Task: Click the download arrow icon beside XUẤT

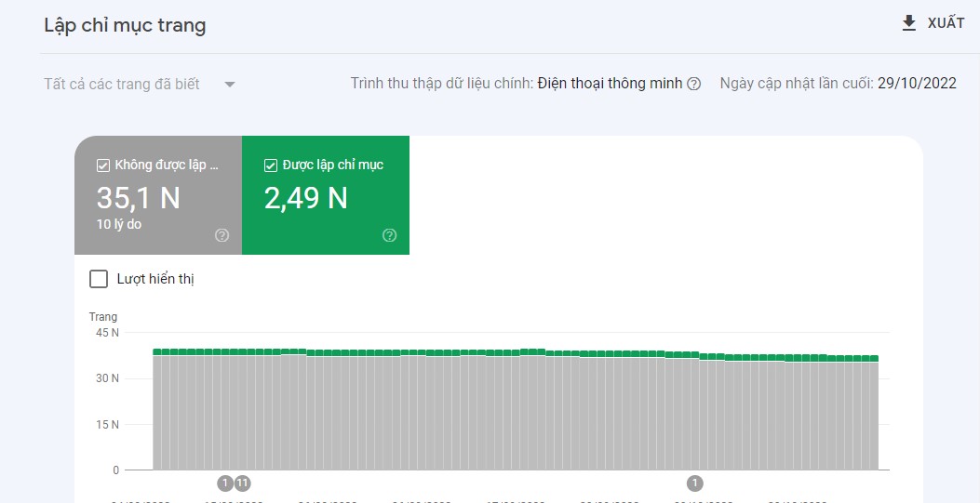Action: (x=909, y=23)
